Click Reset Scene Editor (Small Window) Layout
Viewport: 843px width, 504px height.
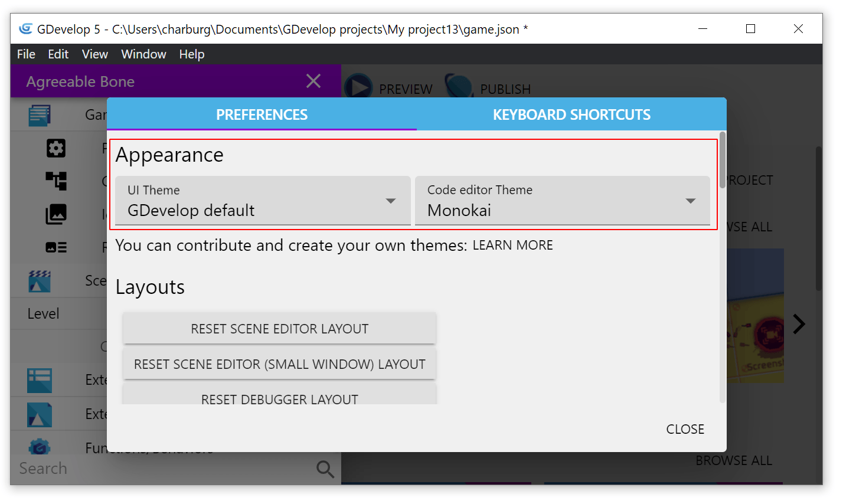(x=279, y=364)
